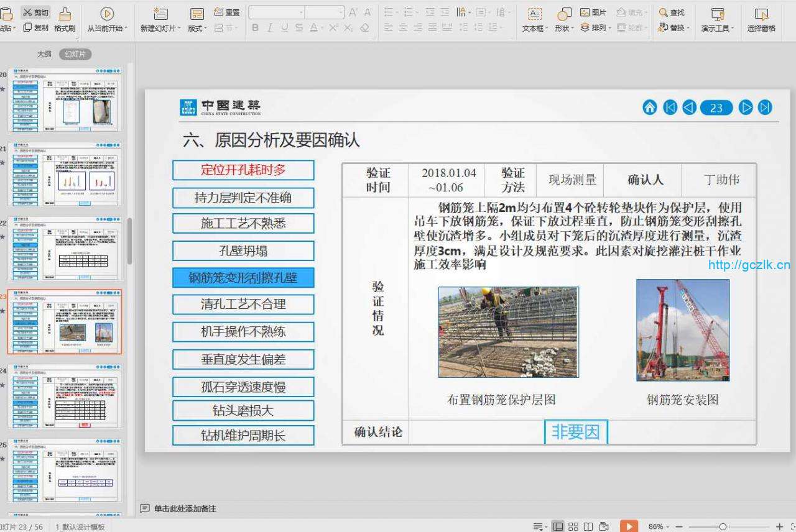This screenshot has height=532, width=796.
Task: Switch to the 大纲 outline tab
Action: 44,54
